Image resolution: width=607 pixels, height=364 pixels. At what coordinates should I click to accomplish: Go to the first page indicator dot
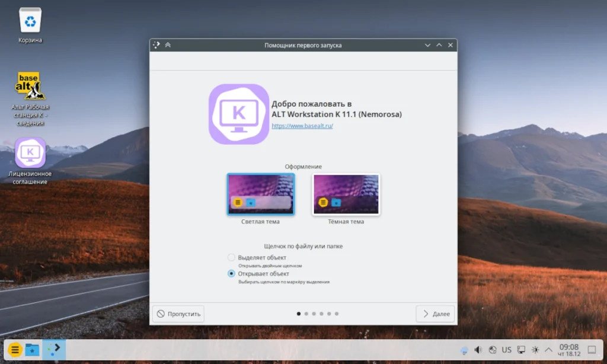(x=299, y=314)
